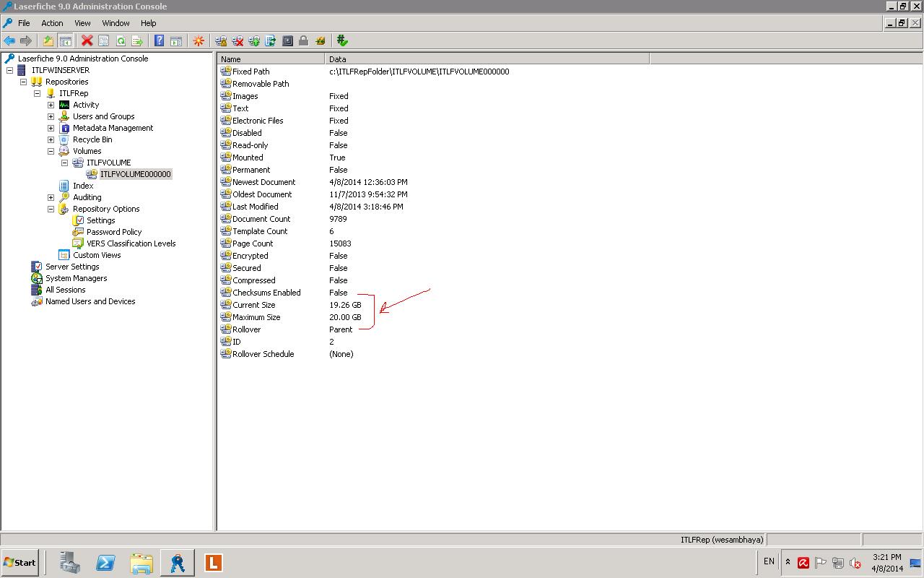Click the orange starburst New icon
The width and height of the screenshot is (924, 578).
point(199,41)
